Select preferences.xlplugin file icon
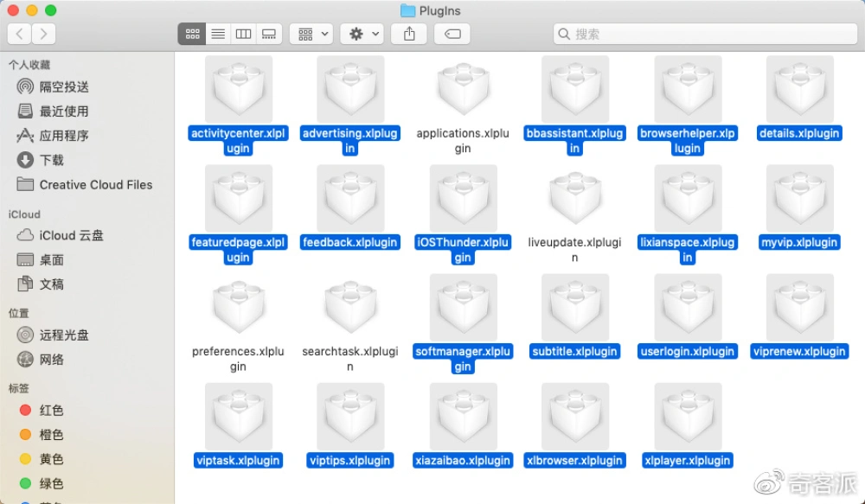 coord(239,307)
